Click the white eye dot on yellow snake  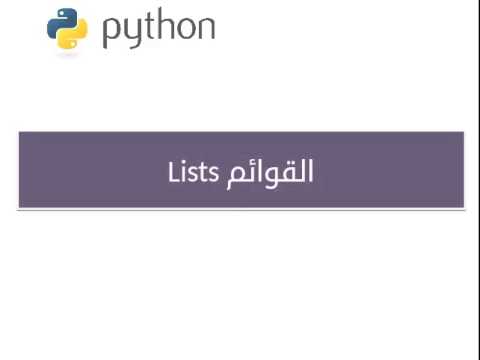(x=73, y=43)
